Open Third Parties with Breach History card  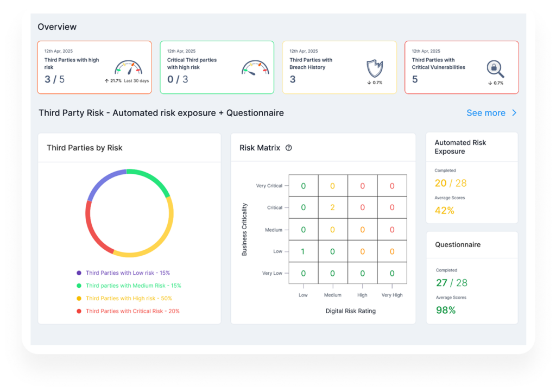(x=339, y=67)
